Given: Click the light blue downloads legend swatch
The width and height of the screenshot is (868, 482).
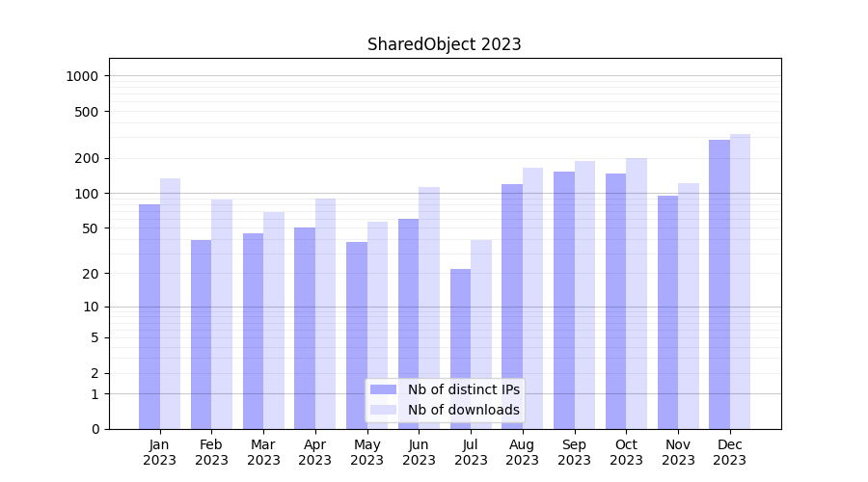Looking at the screenshot, I should pos(383,410).
